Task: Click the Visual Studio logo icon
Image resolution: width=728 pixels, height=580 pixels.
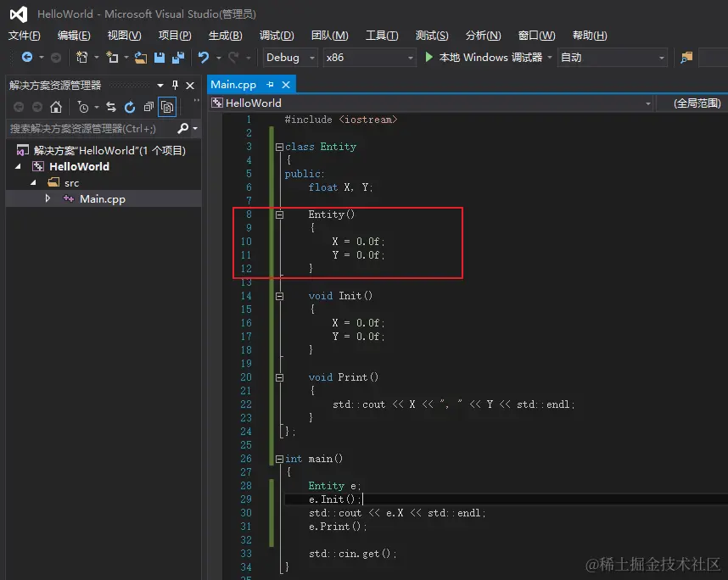Action: (x=19, y=14)
